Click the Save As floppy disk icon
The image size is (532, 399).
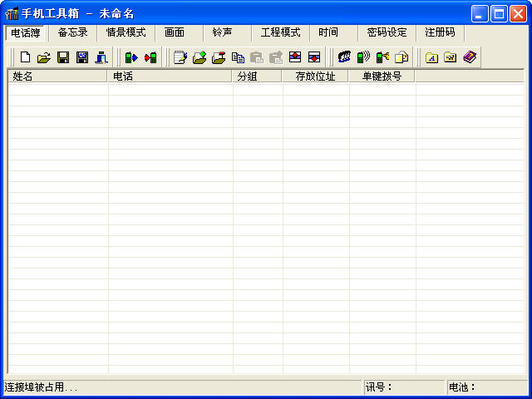point(82,57)
